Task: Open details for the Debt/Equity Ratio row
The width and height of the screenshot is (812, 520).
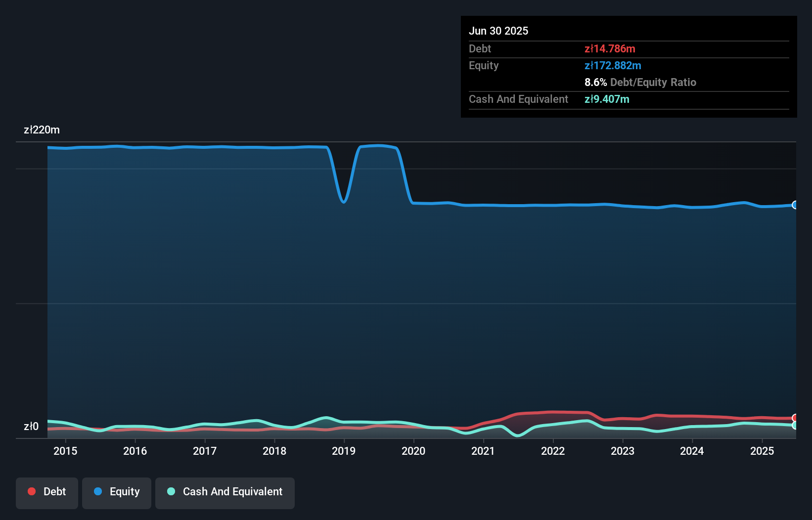Action: [x=640, y=82]
